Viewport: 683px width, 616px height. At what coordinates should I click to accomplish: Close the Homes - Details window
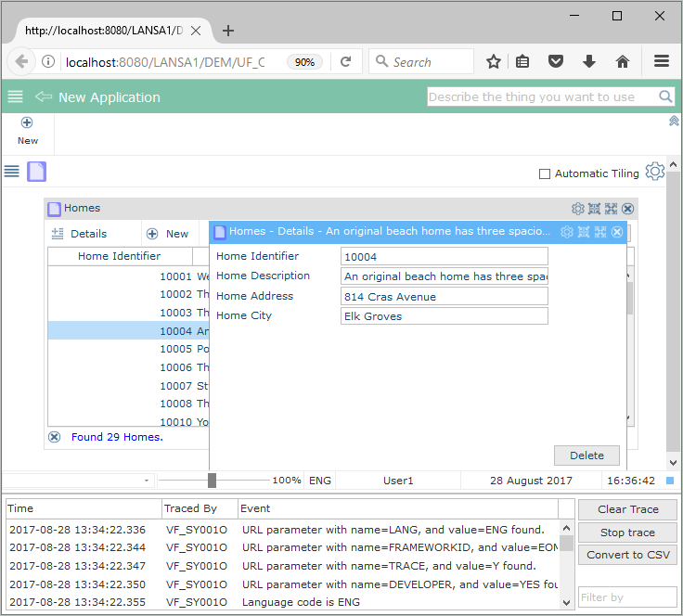pyautogui.click(x=617, y=232)
